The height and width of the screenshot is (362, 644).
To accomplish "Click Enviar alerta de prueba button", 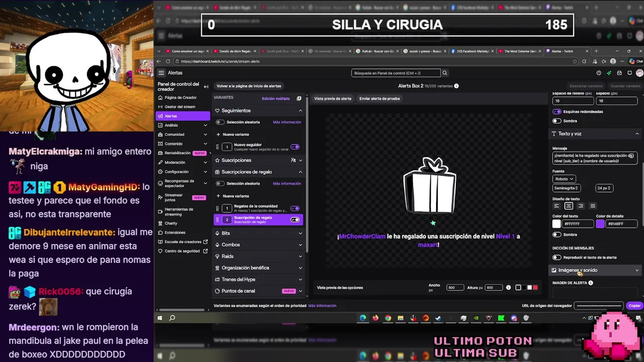I will [379, 99].
